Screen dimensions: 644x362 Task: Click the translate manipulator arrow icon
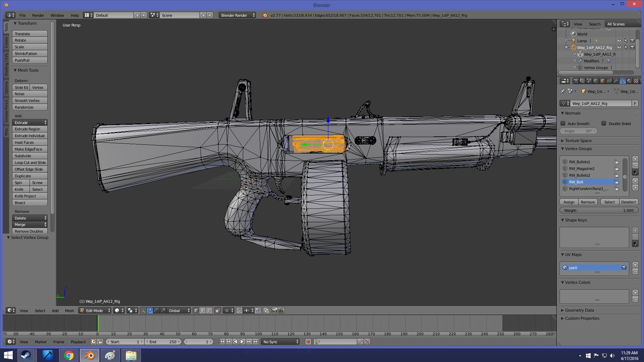[x=150, y=311]
